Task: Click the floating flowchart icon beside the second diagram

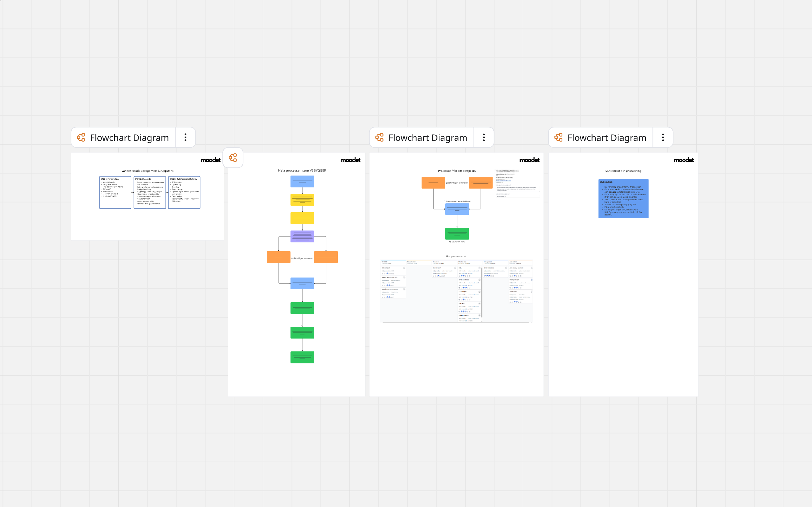Action: click(x=233, y=157)
